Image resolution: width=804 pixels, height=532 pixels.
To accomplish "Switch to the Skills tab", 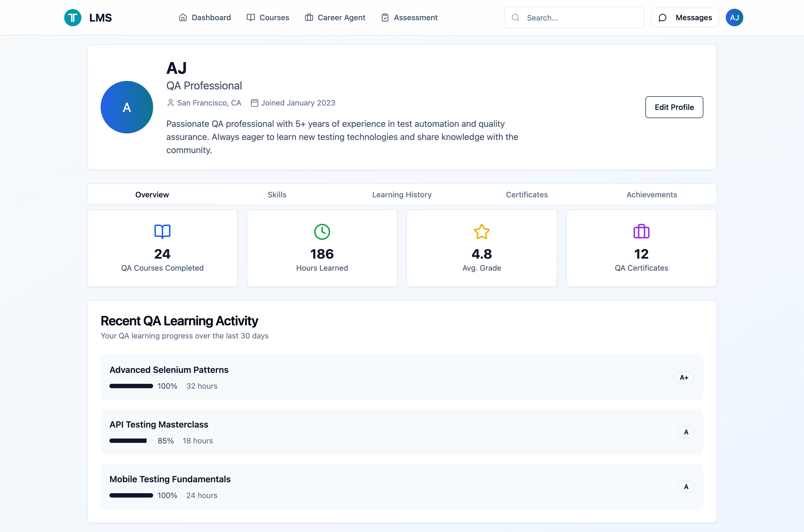I will [277, 194].
